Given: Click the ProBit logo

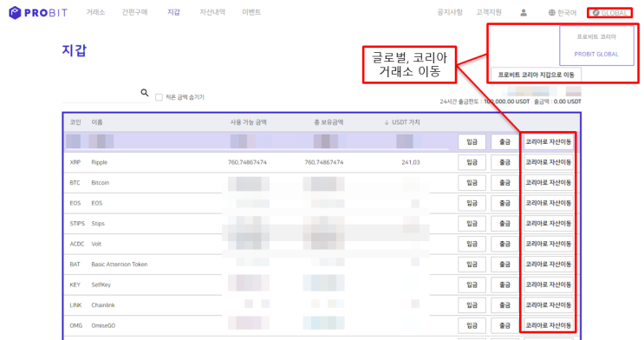Looking at the screenshot, I should point(38,13).
